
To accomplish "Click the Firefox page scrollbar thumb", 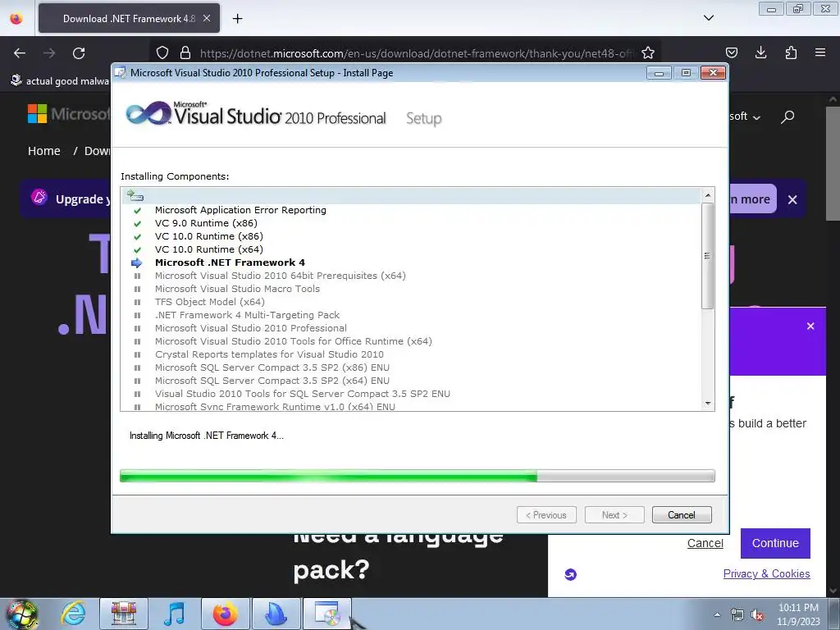I will pyautogui.click(x=833, y=163).
